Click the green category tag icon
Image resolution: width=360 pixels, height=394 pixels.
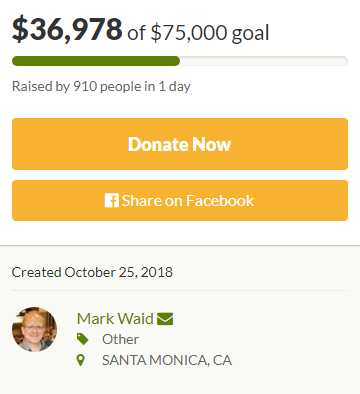(82, 339)
